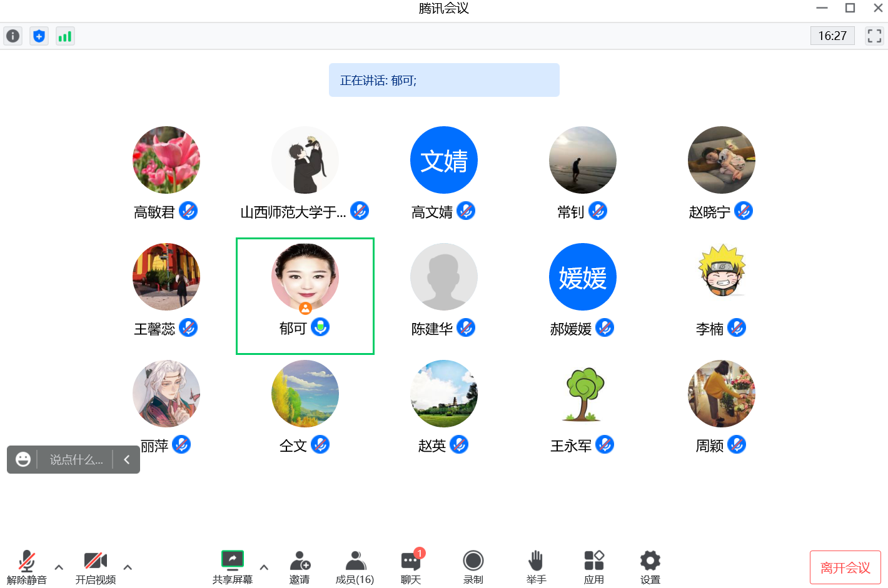This screenshot has width=888, height=588.
Task: Open the Invite (邀请) icon
Action: [300, 567]
